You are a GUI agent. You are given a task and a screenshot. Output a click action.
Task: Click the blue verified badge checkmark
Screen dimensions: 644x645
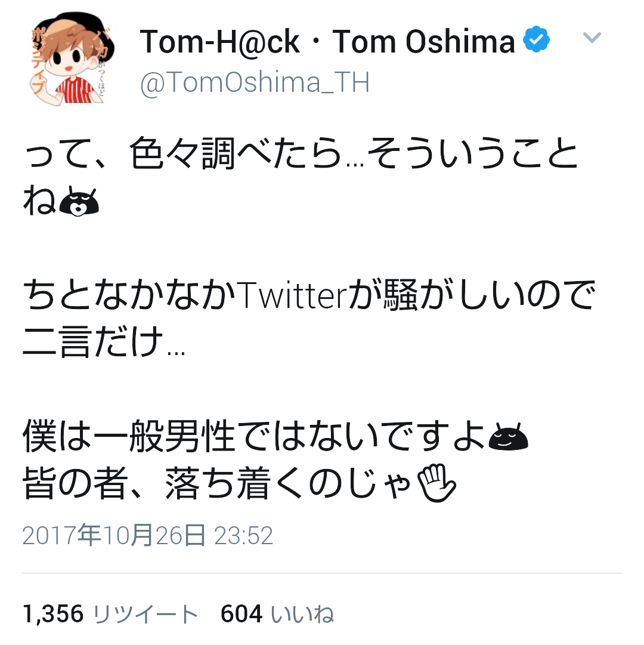click(535, 38)
